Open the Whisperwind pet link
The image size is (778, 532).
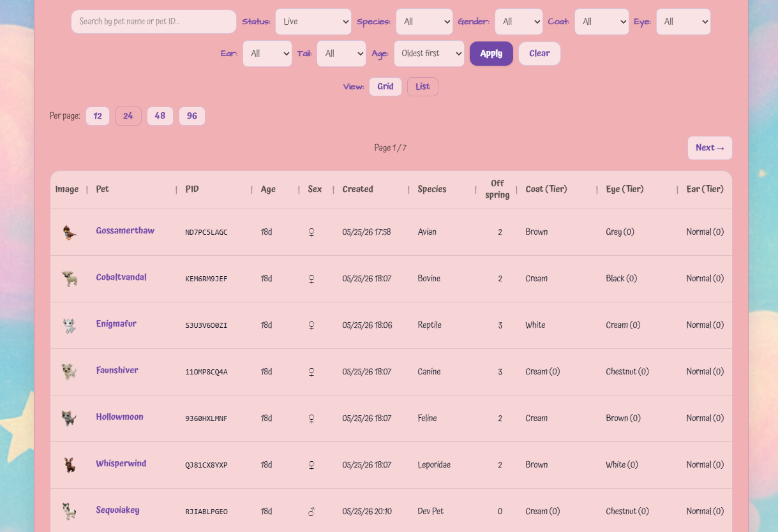coord(121,464)
